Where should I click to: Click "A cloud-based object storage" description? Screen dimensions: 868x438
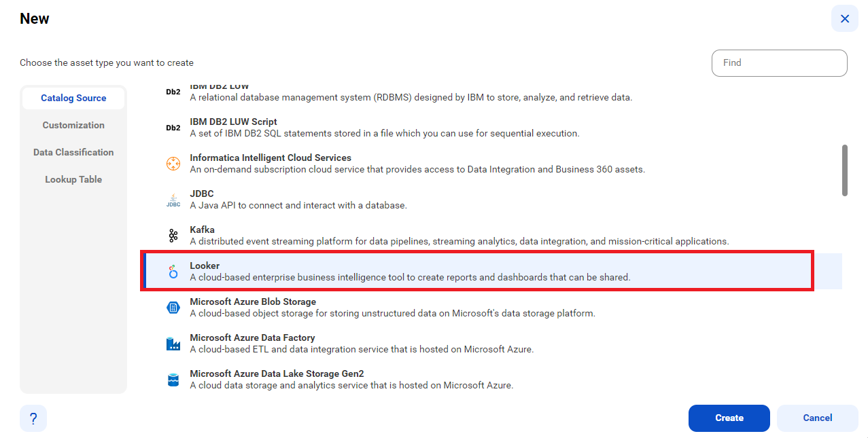coord(393,314)
